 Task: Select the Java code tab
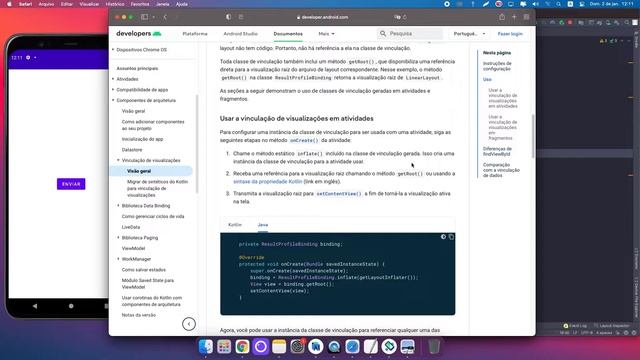point(263,225)
